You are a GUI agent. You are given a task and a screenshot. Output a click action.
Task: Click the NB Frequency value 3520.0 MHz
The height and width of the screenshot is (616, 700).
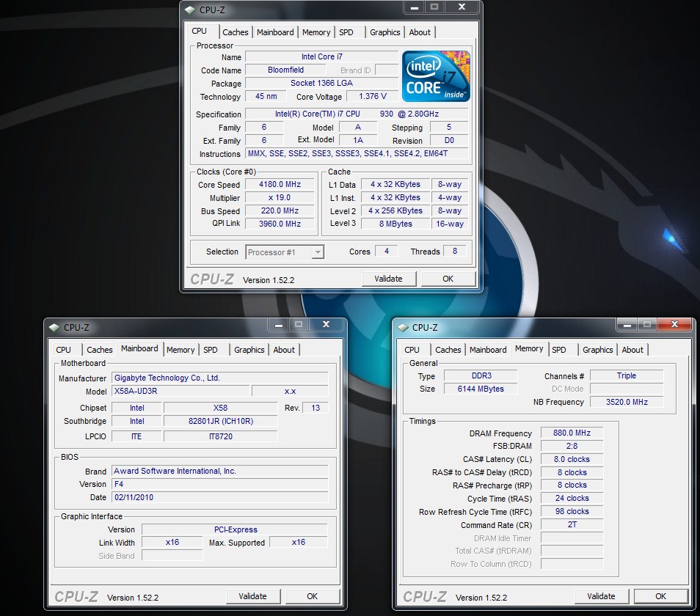coord(627,402)
